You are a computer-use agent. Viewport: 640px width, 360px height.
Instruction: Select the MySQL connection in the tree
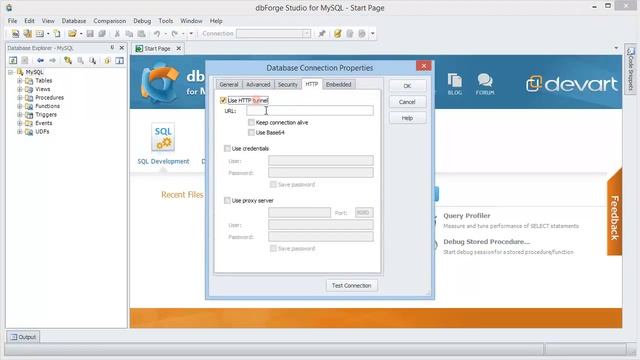point(34,72)
